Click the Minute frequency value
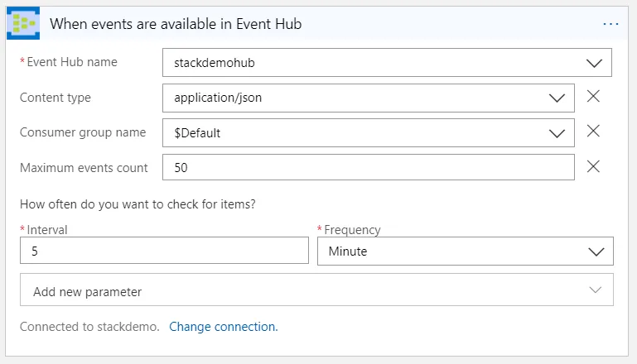 (348, 251)
